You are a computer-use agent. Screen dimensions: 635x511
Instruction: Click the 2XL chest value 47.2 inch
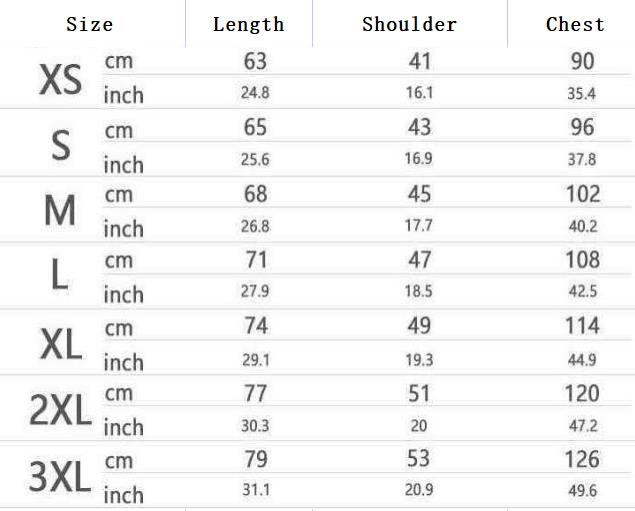pyautogui.click(x=582, y=425)
